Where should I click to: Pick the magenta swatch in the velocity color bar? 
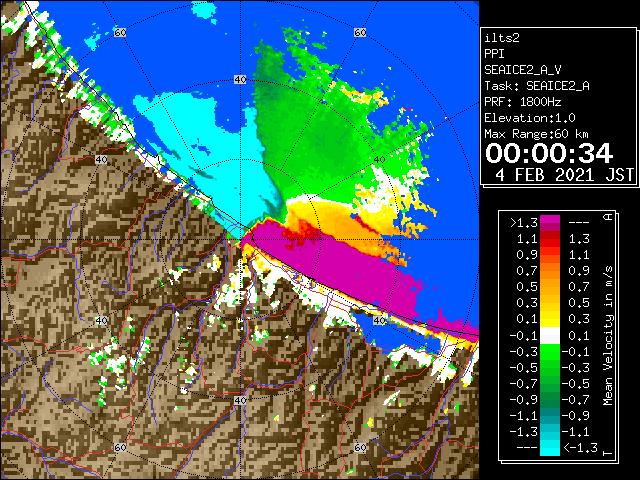[x=550, y=220]
